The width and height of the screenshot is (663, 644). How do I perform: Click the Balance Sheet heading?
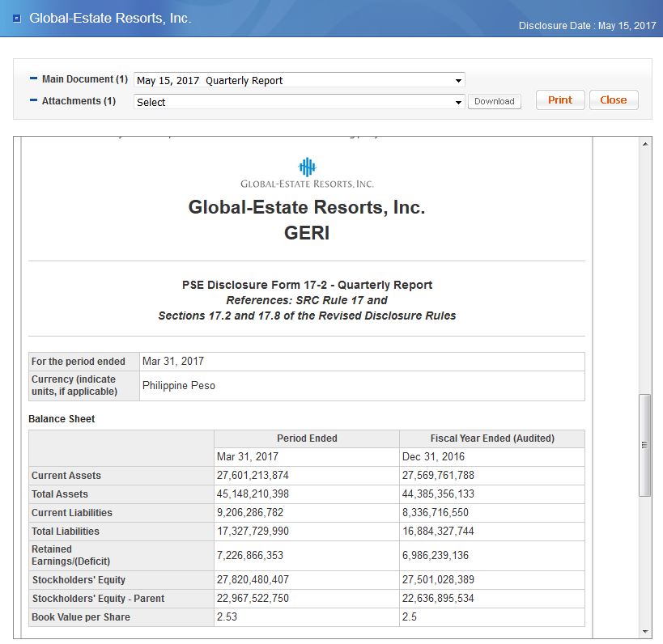62,419
